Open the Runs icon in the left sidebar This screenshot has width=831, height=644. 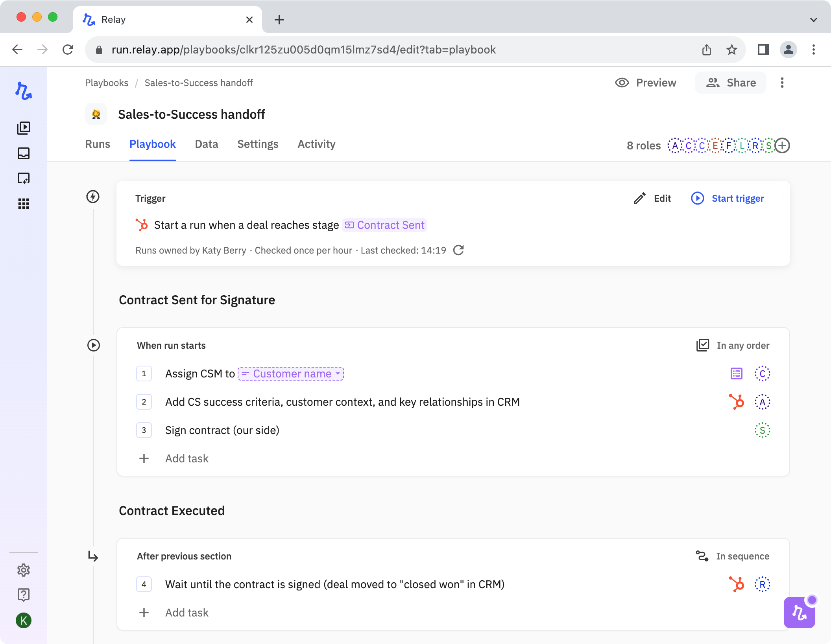point(24,128)
